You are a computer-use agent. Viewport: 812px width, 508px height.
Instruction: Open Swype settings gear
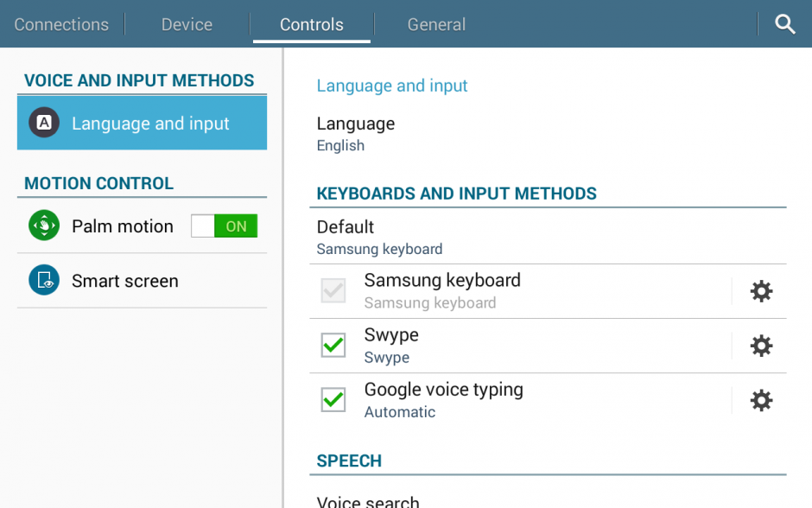click(x=761, y=346)
